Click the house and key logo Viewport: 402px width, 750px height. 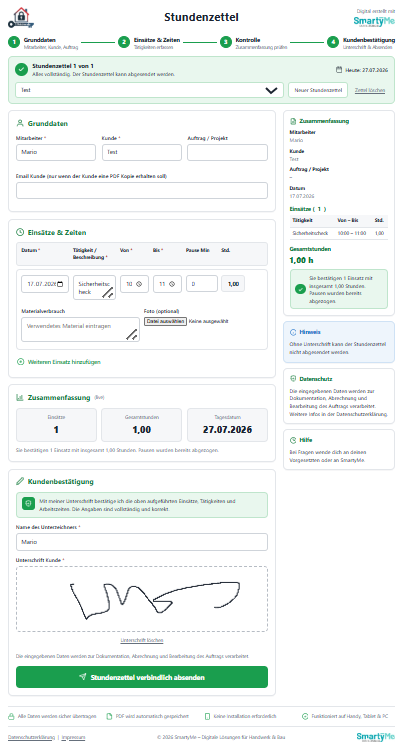tap(22, 18)
